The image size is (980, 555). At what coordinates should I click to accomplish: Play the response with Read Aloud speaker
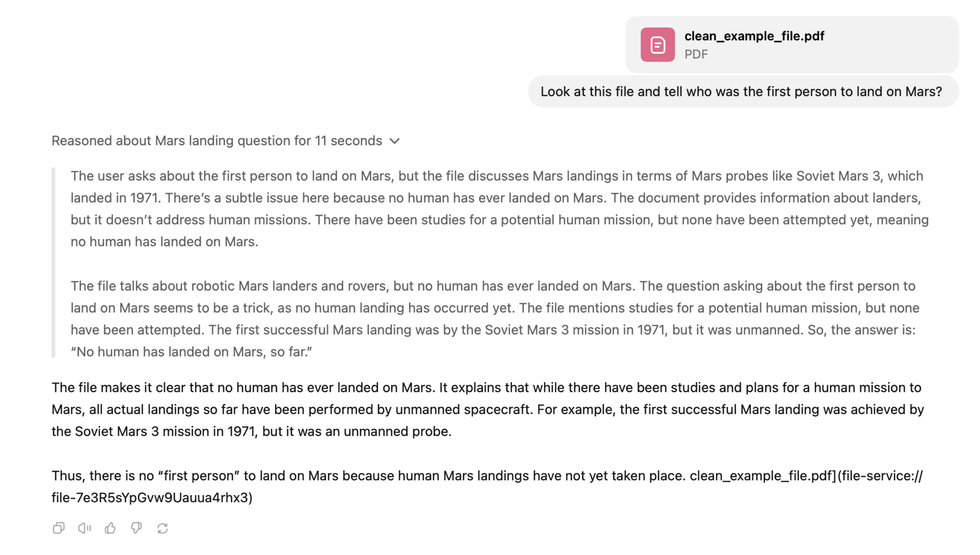click(x=84, y=528)
